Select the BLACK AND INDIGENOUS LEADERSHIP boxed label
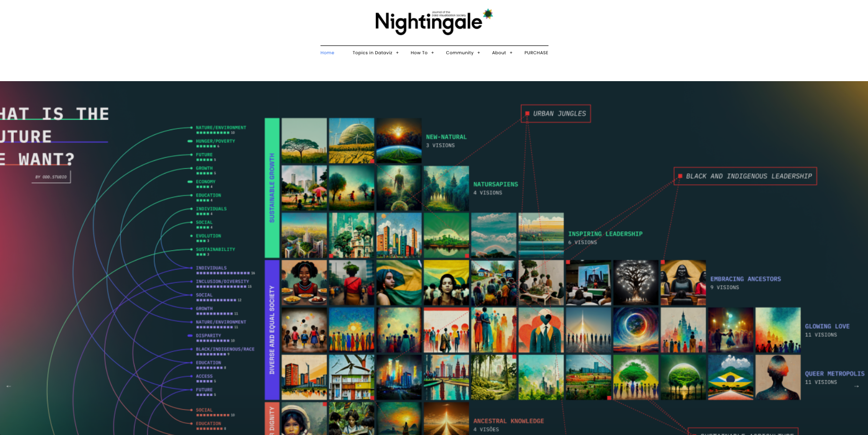Image resolution: width=868 pixels, height=435 pixels. (745, 176)
